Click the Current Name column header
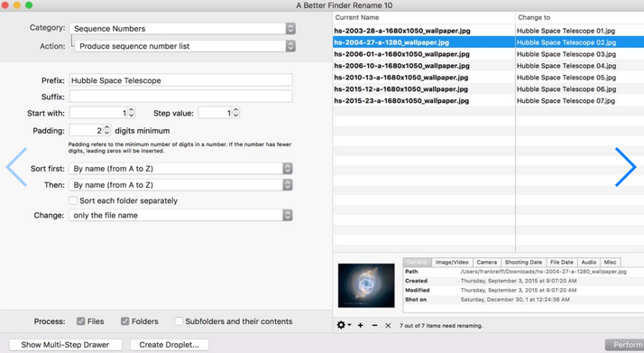Screen dimensions: 644x353 coord(424,17)
